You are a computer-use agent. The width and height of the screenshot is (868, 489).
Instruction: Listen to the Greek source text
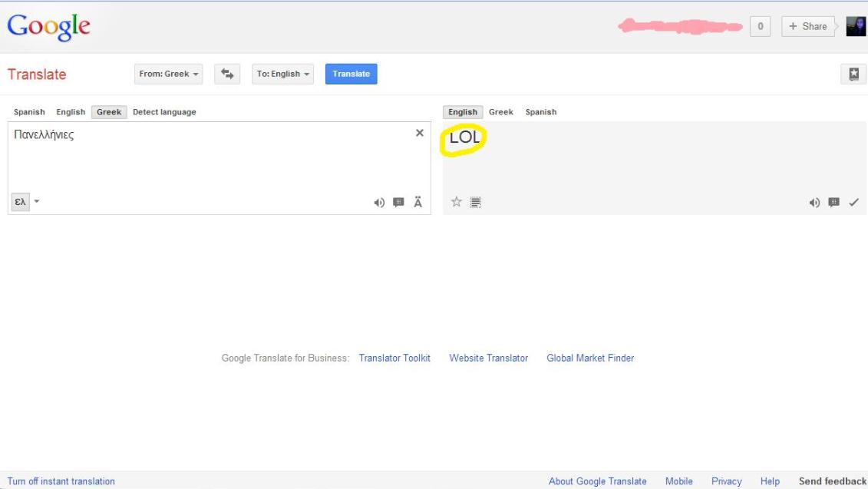pos(379,203)
